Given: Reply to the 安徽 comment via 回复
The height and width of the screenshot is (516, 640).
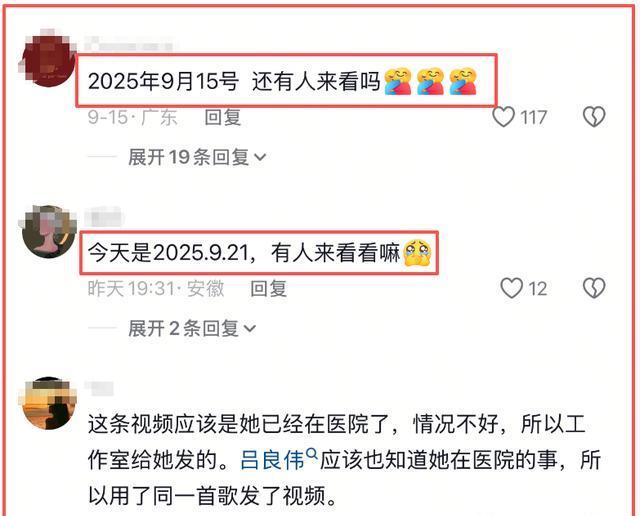Looking at the screenshot, I should point(268,289).
